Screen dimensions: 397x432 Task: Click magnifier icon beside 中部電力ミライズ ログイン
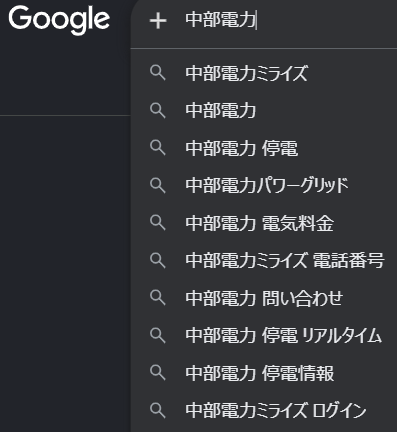click(x=158, y=410)
